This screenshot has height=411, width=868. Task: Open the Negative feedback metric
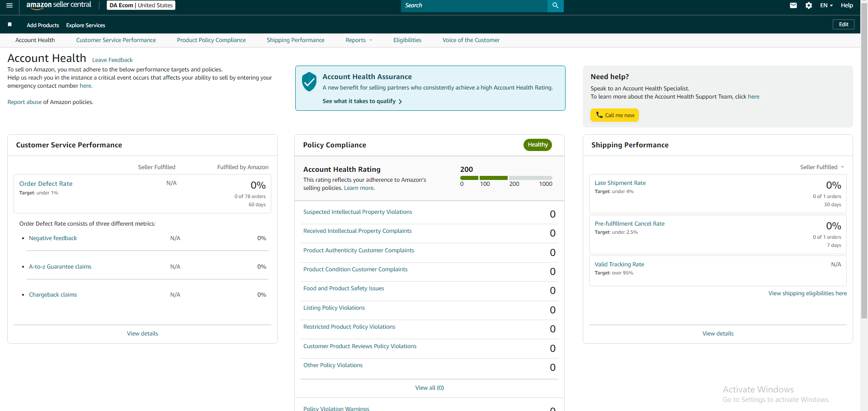point(53,238)
